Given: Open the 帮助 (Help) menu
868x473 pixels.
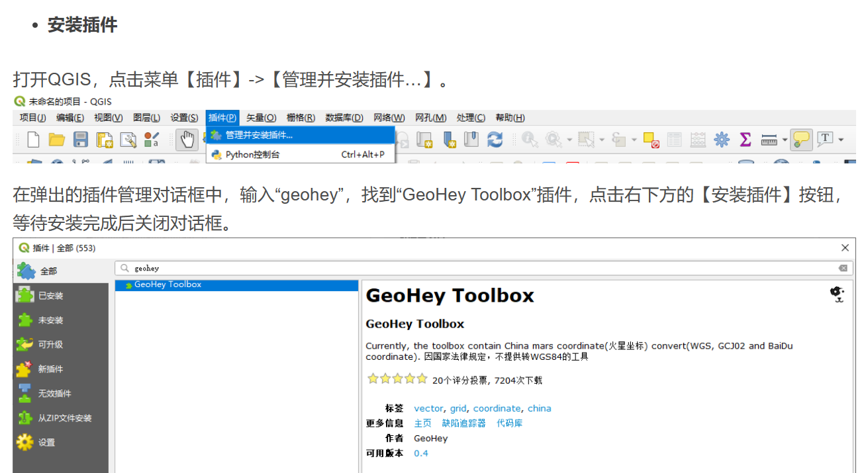Looking at the screenshot, I should pyautogui.click(x=510, y=118).
